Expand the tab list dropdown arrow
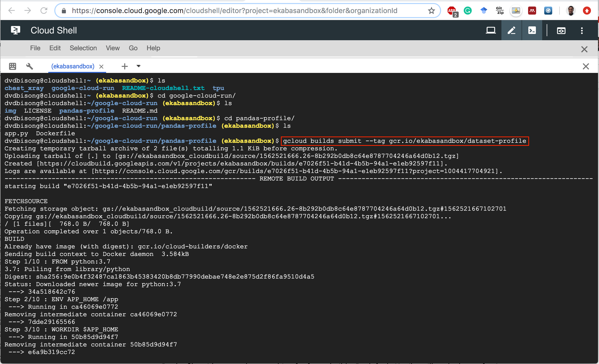The height and width of the screenshot is (364, 599). point(138,66)
